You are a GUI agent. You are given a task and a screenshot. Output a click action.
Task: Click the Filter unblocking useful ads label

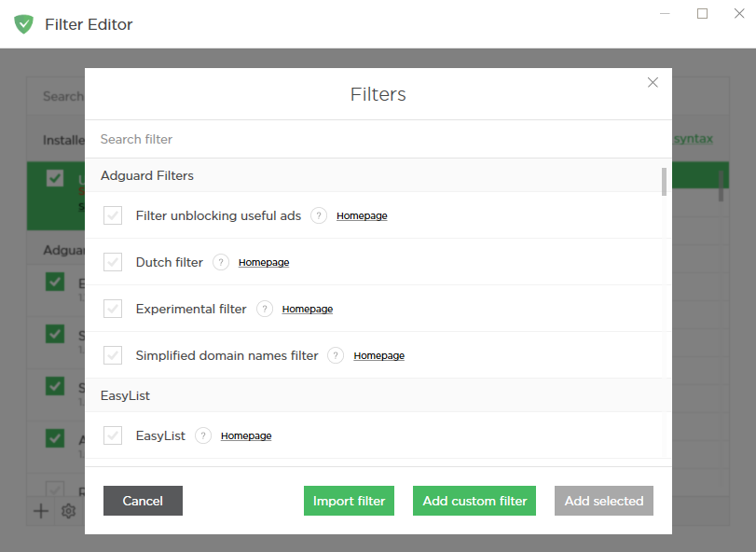(x=218, y=215)
